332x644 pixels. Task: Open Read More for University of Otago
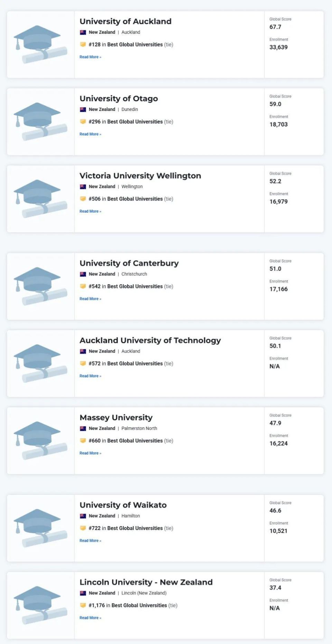[90, 134]
